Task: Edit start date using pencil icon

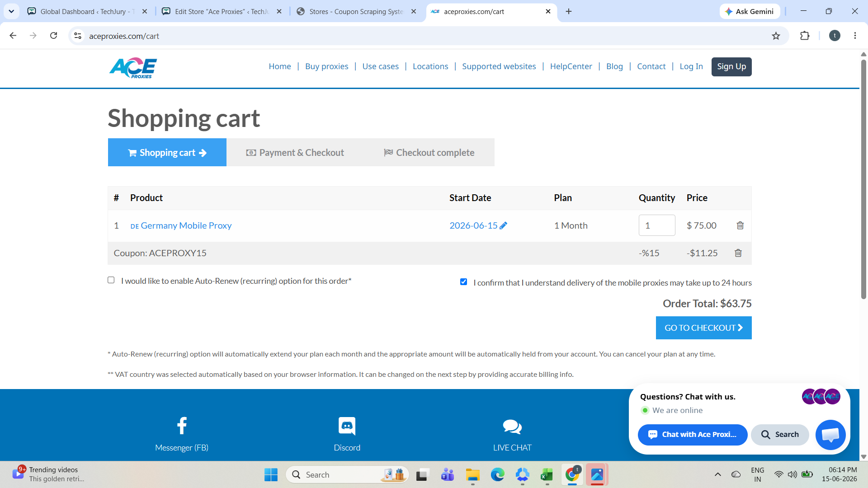Action: [503, 225]
